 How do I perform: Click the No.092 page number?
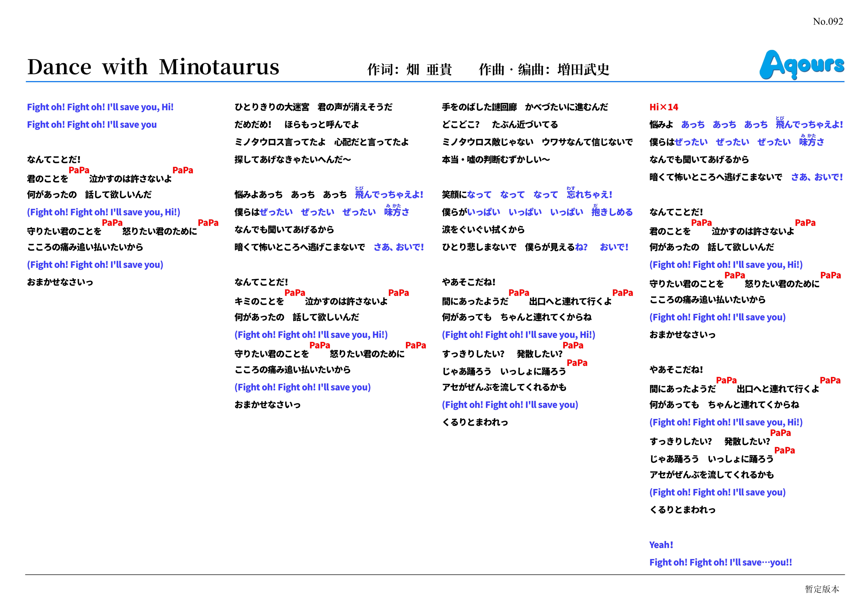coord(828,22)
